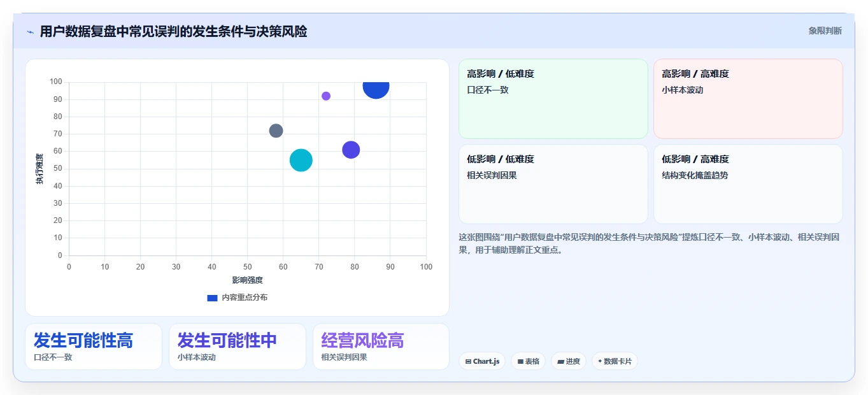
Task: Click 小样本波动 in the pink card
Action: [x=683, y=90]
